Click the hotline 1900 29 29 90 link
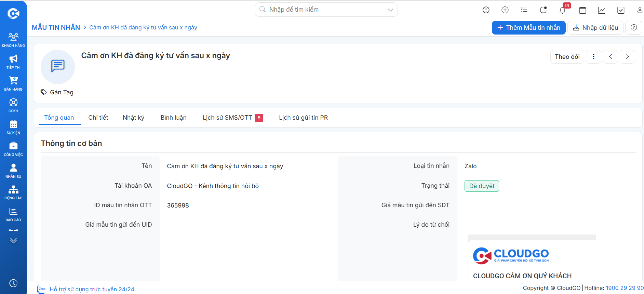 [625, 288]
